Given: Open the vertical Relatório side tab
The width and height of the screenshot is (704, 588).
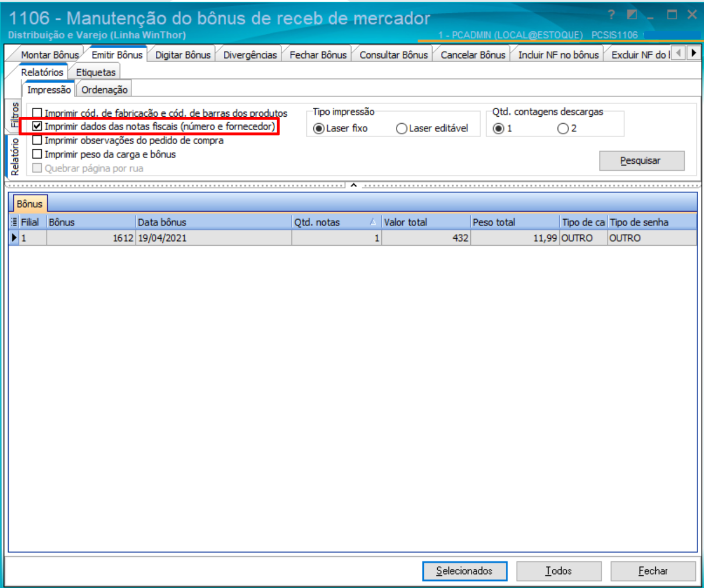Looking at the screenshot, I should tap(14, 156).
